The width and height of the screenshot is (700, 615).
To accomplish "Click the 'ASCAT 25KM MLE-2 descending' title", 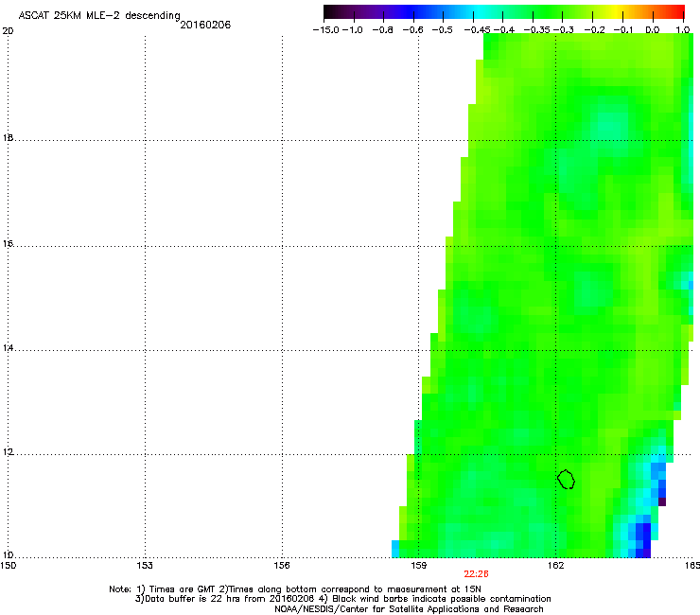I will (99, 16).
